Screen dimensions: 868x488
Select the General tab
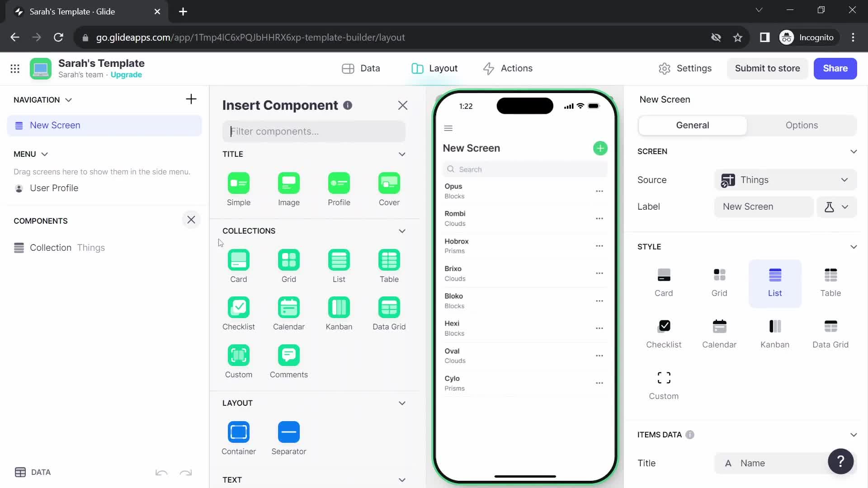click(692, 126)
